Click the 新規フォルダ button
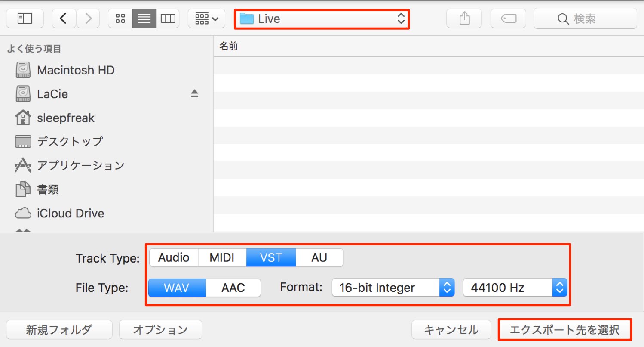The image size is (644, 347). click(59, 330)
